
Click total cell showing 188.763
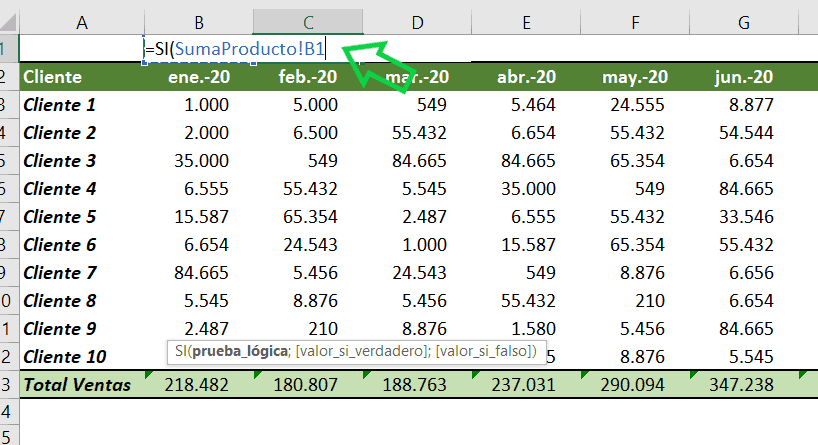[417, 384]
